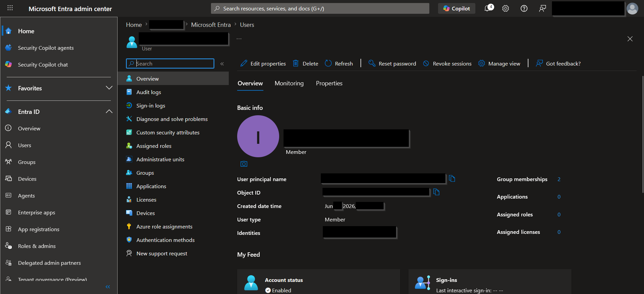The width and height of the screenshot is (644, 294).
Task: Open the ellipsis more options menu
Action: click(239, 39)
